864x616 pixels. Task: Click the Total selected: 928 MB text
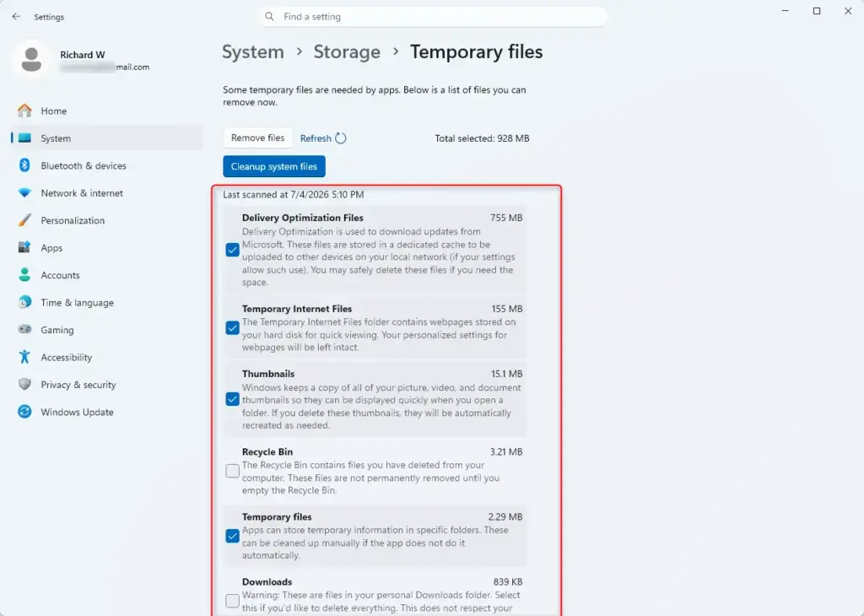coord(482,138)
